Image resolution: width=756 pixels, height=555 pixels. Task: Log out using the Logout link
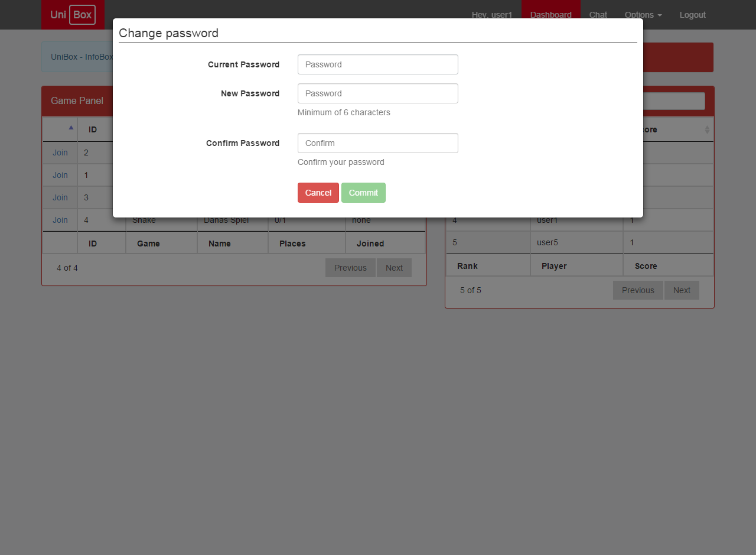tap(693, 15)
